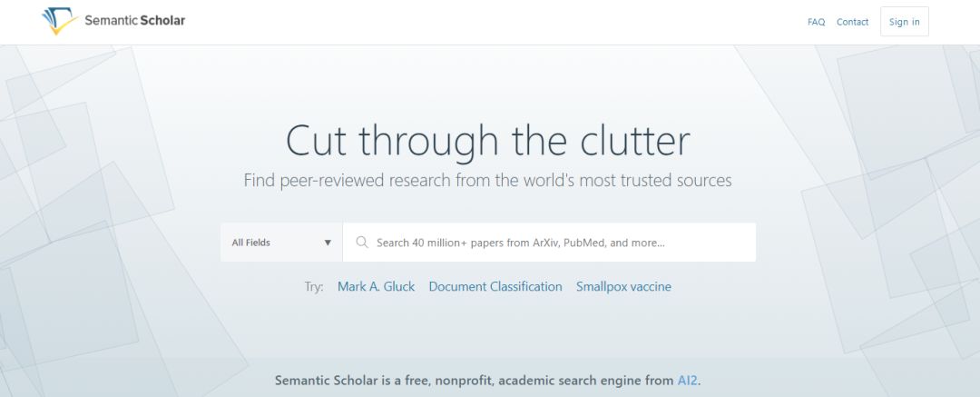The height and width of the screenshot is (397, 980).
Task: Click the "Cut through the clutter" headline
Action: (488, 142)
